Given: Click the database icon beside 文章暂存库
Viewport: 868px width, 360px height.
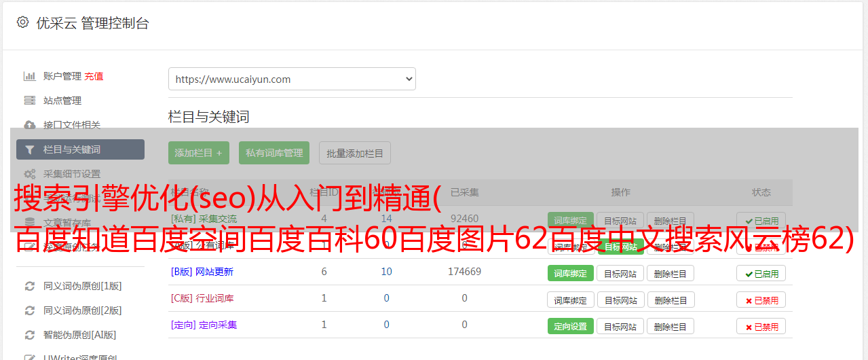Looking at the screenshot, I should point(29,222).
